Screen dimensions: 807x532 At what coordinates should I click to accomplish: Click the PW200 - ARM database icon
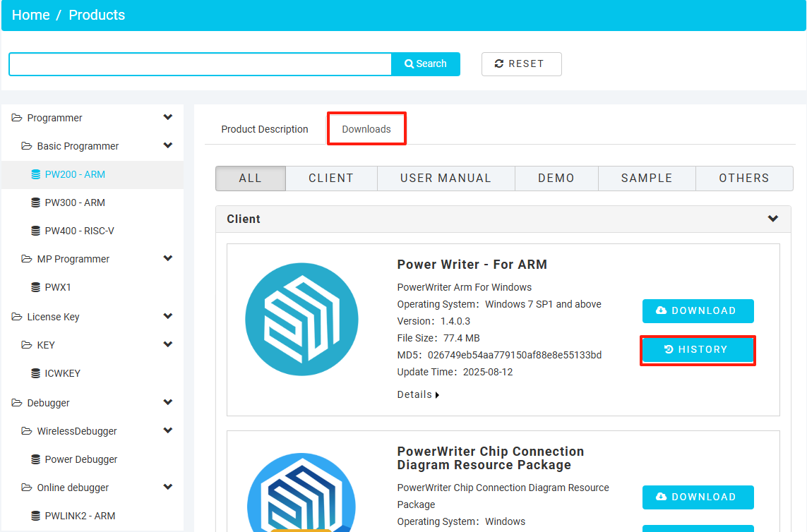[35, 174]
